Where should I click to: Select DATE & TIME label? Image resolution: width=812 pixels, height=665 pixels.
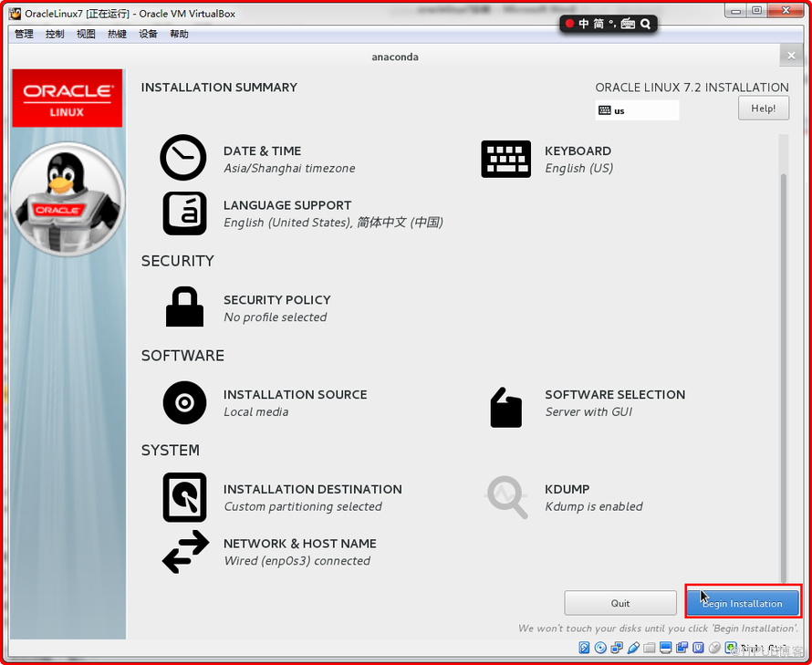(x=262, y=151)
